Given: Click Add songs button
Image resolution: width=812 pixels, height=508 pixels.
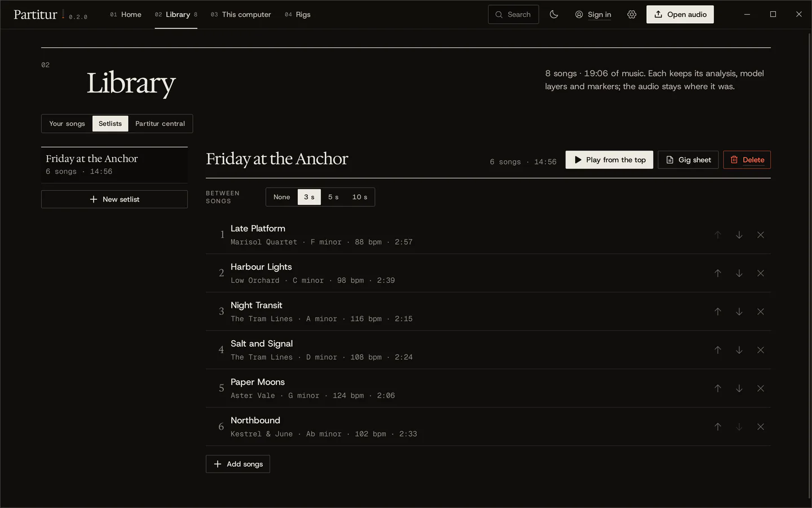Looking at the screenshot, I should point(238,464).
